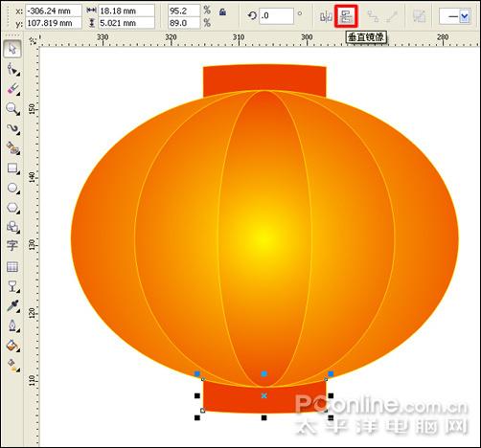Select the lantern's top red cap
This screenshot has width=481, height=448.
coord(264,78)
